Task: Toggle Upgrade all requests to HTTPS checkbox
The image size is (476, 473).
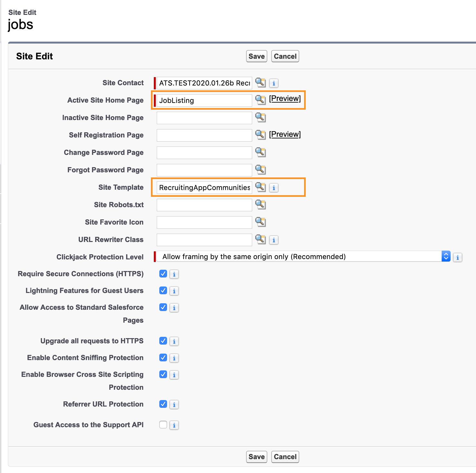Action: point(163,341)
